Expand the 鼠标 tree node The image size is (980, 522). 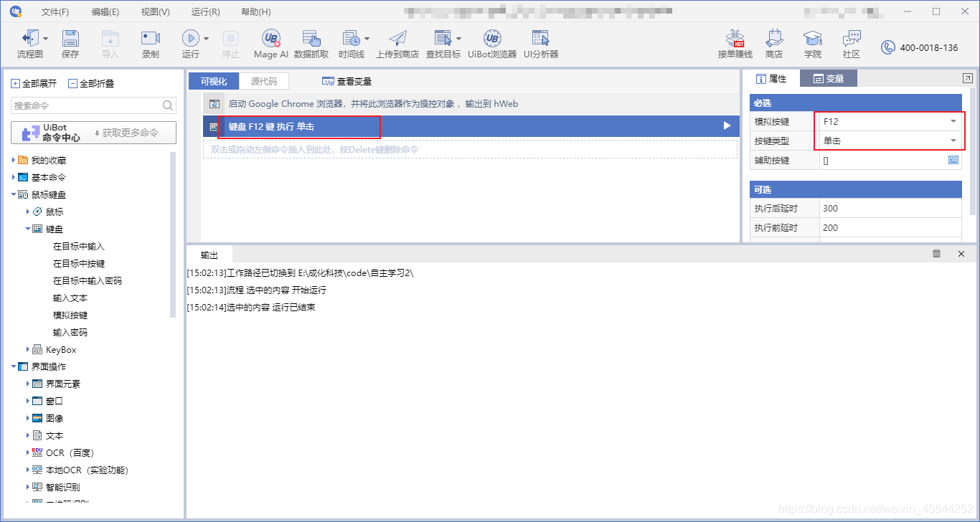click(28, 212)
